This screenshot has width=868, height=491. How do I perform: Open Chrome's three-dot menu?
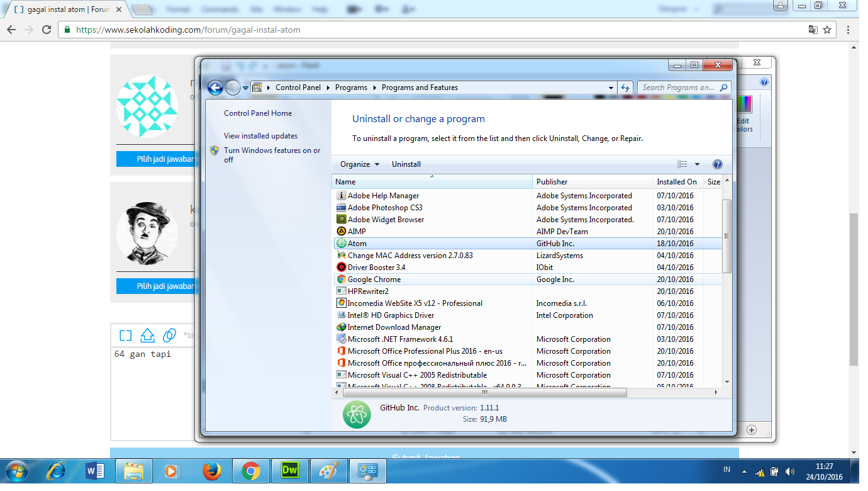pyautogui.click(x=849, y=30)
